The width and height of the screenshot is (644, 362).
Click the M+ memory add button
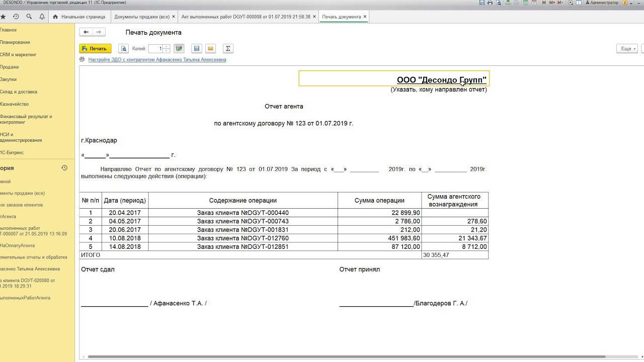(552, 3)
